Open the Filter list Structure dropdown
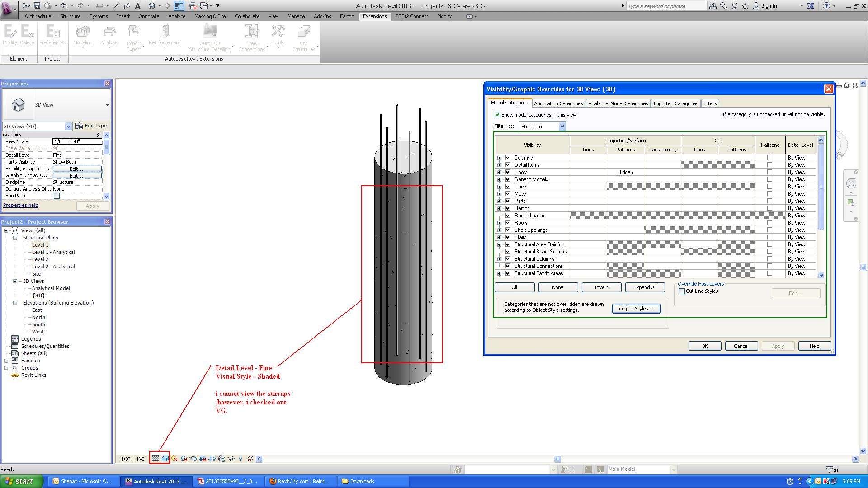868x488 pixels. tap(562, 127)
